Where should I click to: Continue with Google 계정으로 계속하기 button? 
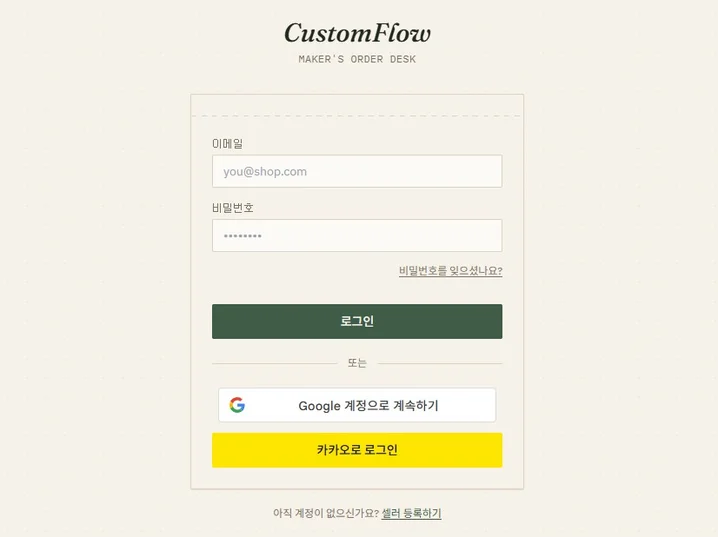coord(357,405)
